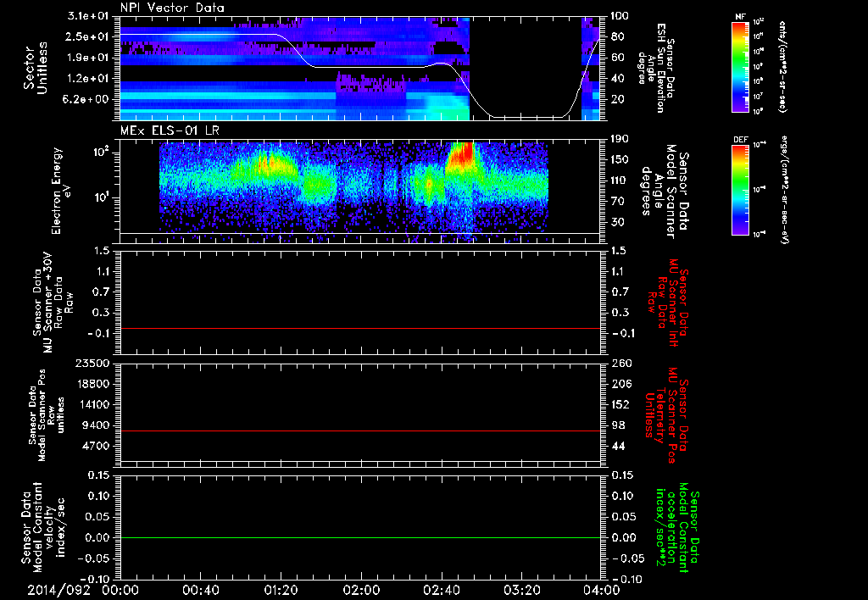Click the '03:20' time axis label
The height and width of the screenshot is (600, 868).
[522, 590]
